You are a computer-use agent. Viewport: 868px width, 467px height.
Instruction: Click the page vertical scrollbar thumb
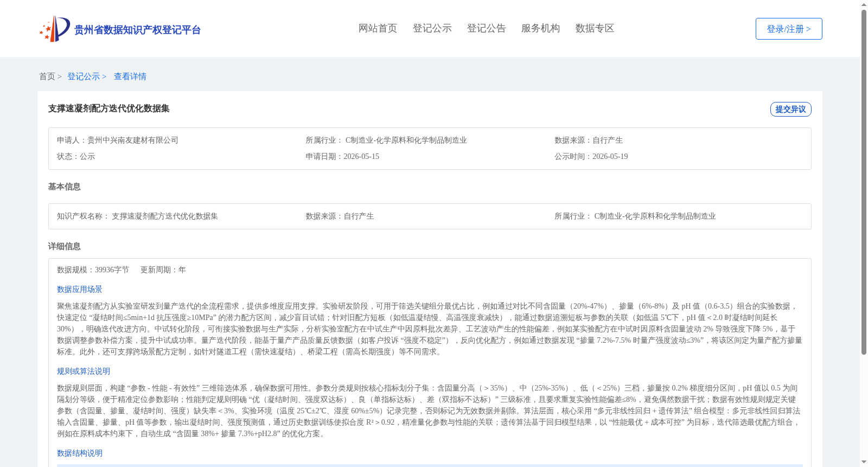pyautogui.click(x=864, y=182)
